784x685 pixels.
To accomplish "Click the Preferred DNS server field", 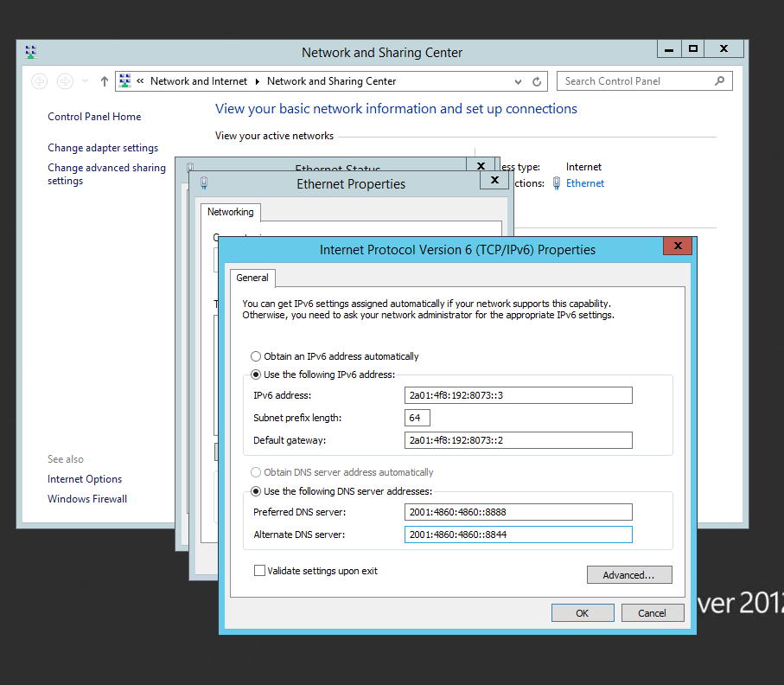I will click(518, 512).
